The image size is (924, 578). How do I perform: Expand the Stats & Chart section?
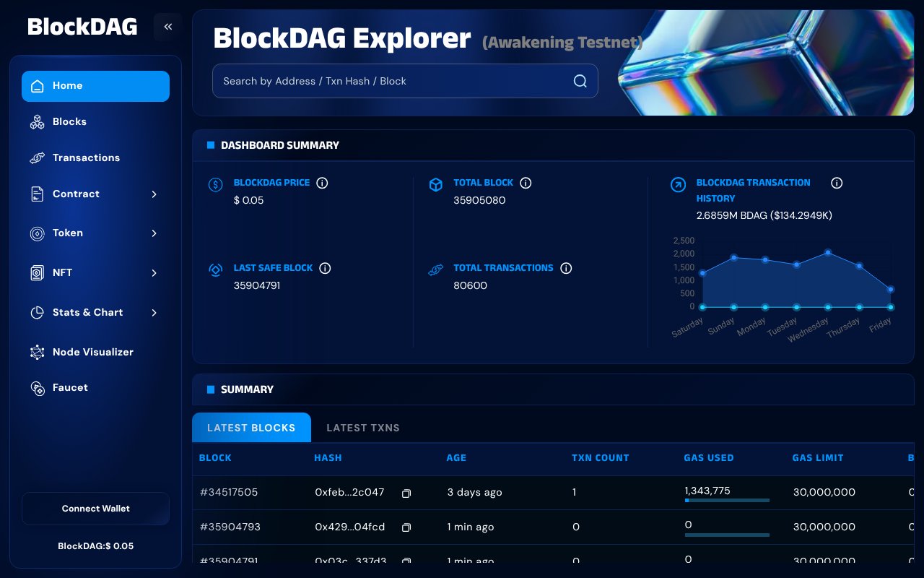(154, 312)
